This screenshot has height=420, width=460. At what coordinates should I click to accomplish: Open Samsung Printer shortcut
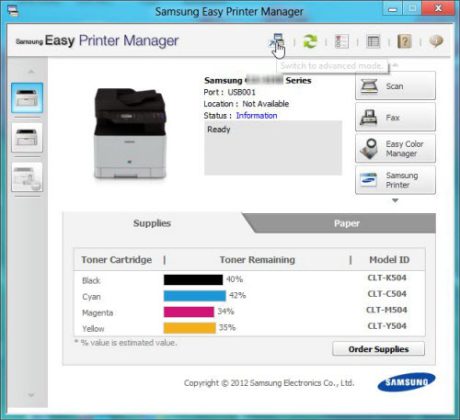[x=395, y=180]
